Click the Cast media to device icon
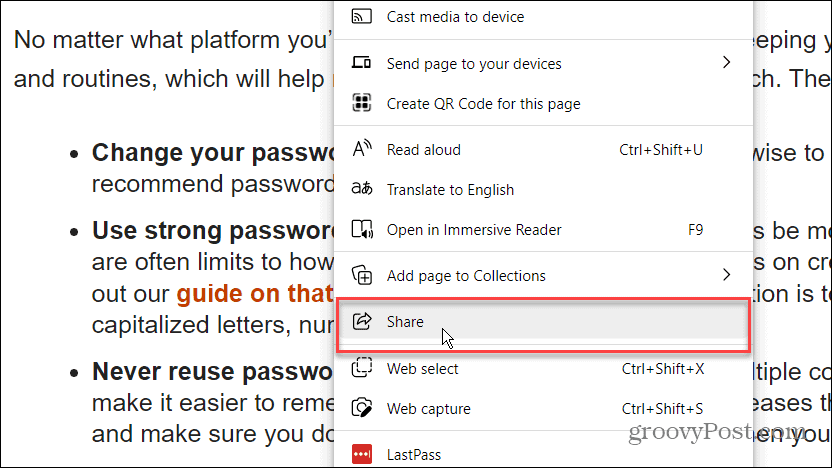Image resolution: width=832 pixels, height=468 pixels. point(362,17)
